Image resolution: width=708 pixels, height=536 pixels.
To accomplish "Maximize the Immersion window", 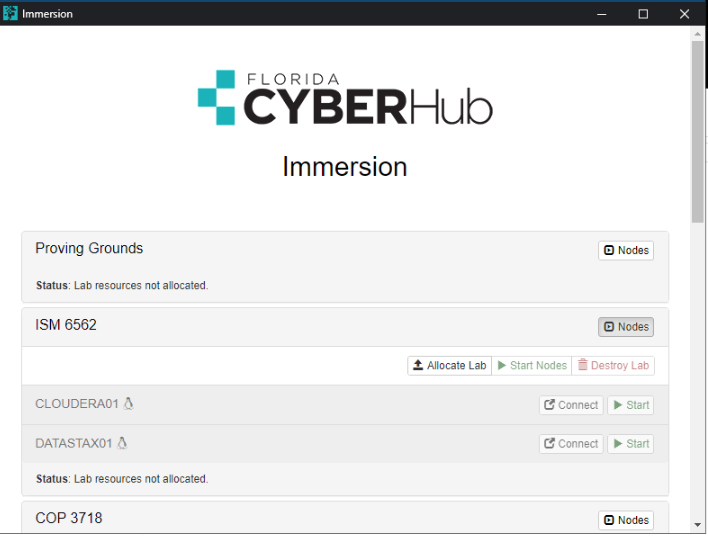I will click(643, 14).
